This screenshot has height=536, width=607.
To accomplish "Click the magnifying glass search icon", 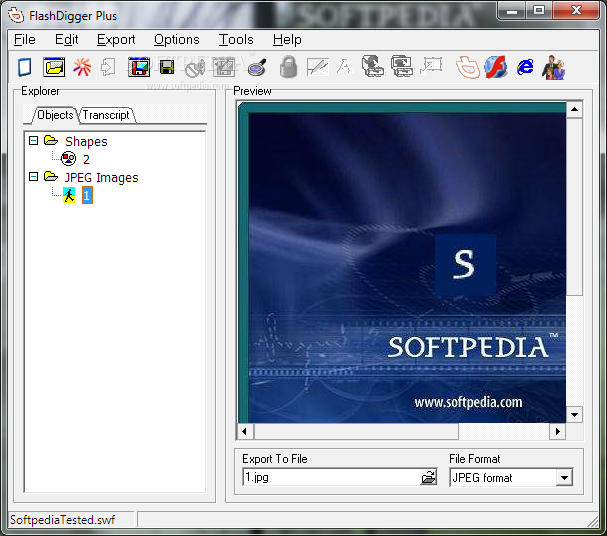I will (257, 67).
